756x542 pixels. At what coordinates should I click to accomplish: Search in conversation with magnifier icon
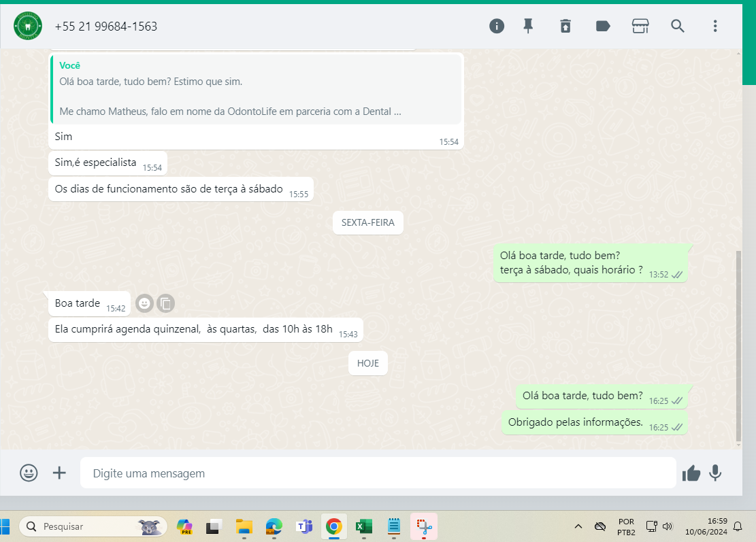point(678,26)
